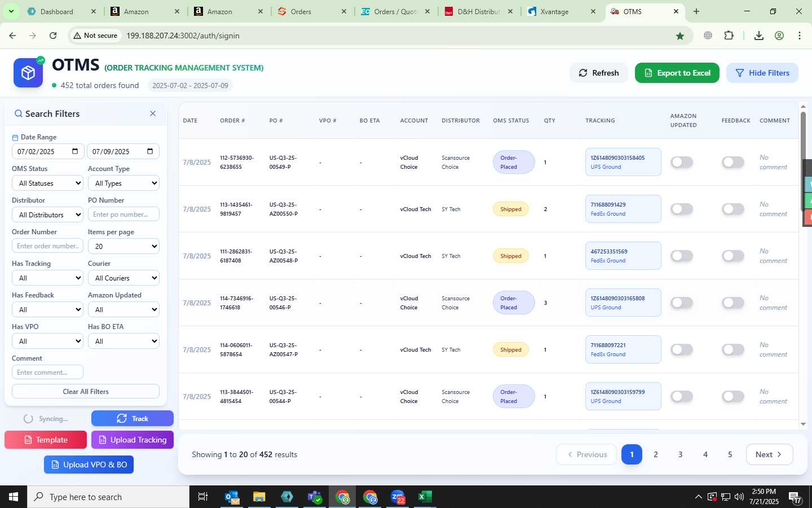Click Export to Excel
Image resolution: width=812 pixels, height=508 pixels.
(x=677, y=73)
